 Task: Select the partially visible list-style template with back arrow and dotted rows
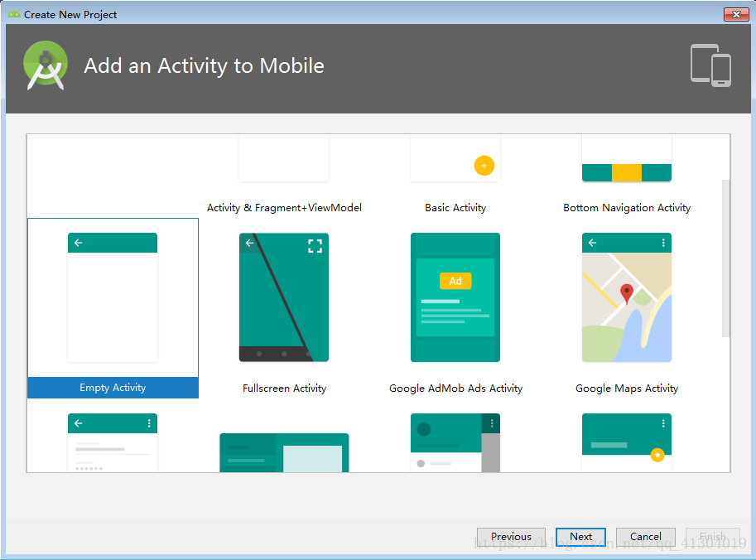[113, 442]
